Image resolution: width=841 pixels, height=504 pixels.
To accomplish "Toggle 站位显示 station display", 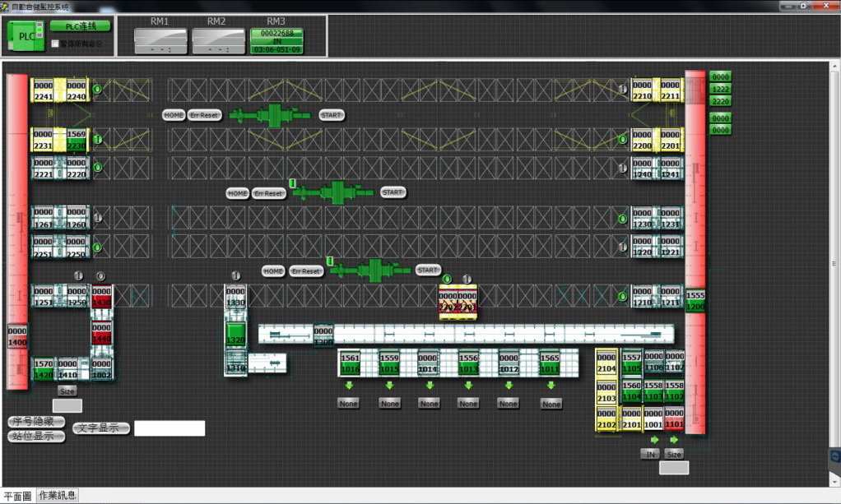I will (x=36, y=436).
